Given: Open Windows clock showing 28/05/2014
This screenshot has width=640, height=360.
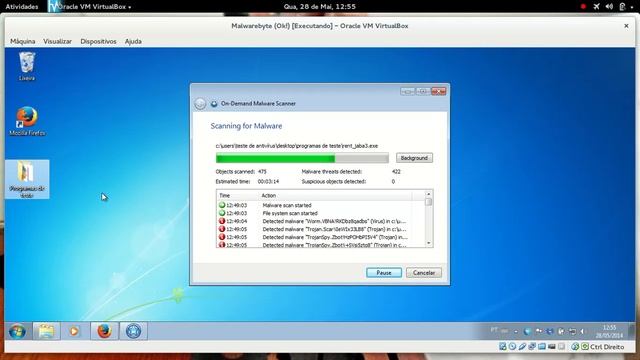Looking at the screenshot, I should (x=609, y=331).
